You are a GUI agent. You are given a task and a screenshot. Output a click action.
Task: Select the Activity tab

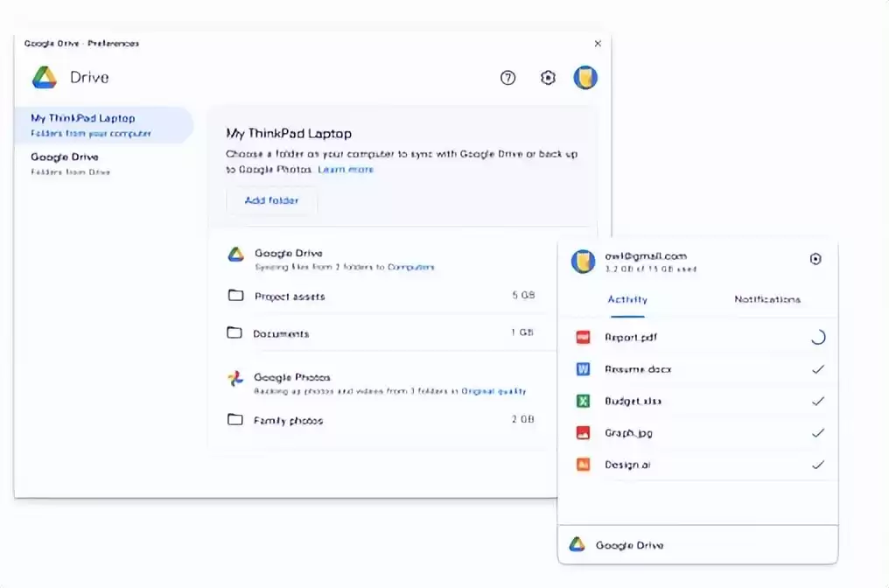coord(627,299)
